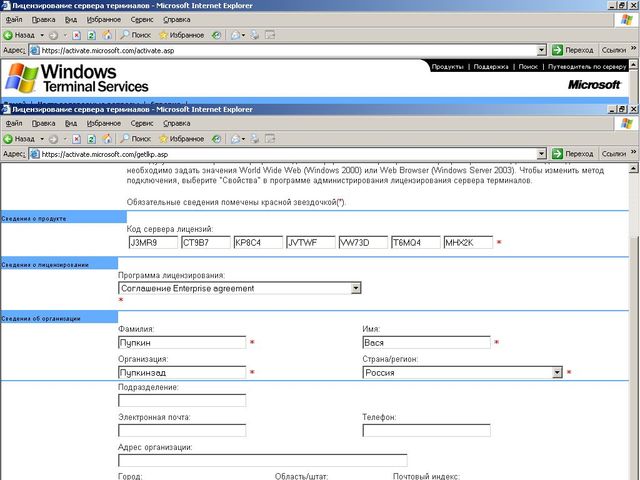Click Microsoft logo in page header
640x480 pixels.
coord(594,84)
